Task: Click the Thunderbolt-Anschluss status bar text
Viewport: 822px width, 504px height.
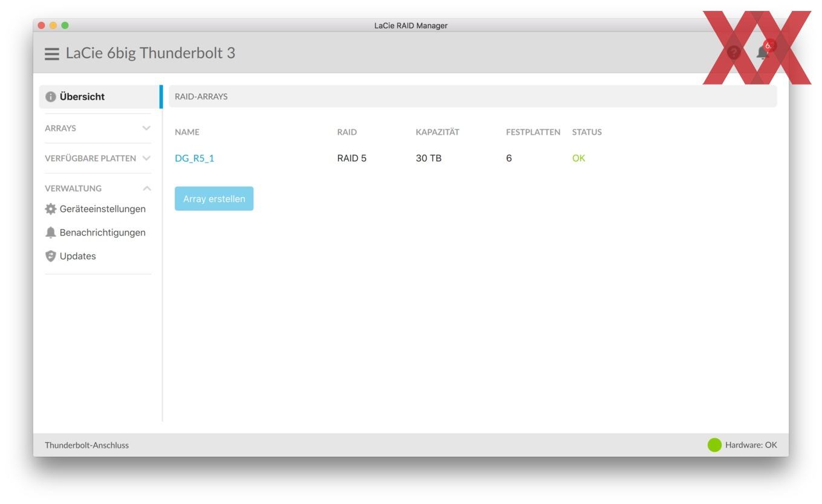Action: pyautogui.click(x=86, y=445)
